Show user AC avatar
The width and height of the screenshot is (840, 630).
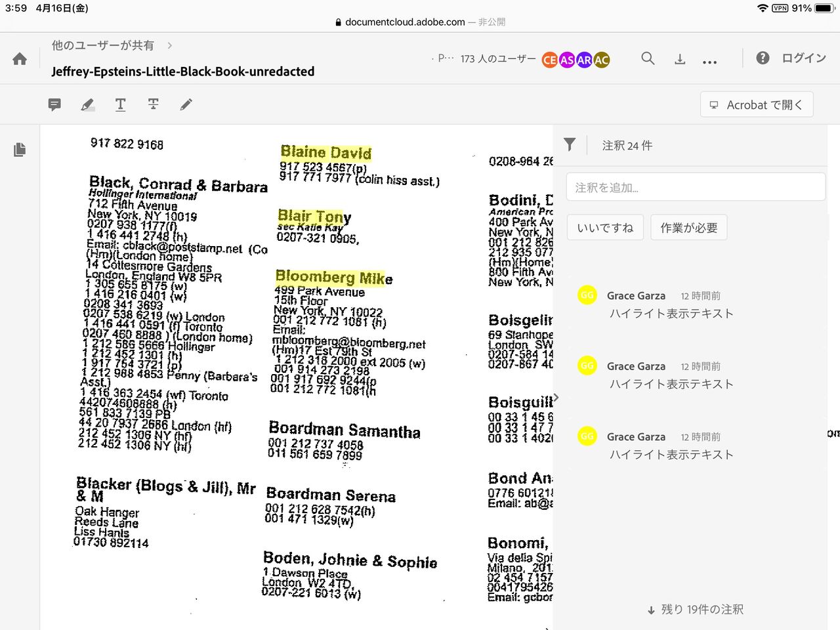coord(601,60)
